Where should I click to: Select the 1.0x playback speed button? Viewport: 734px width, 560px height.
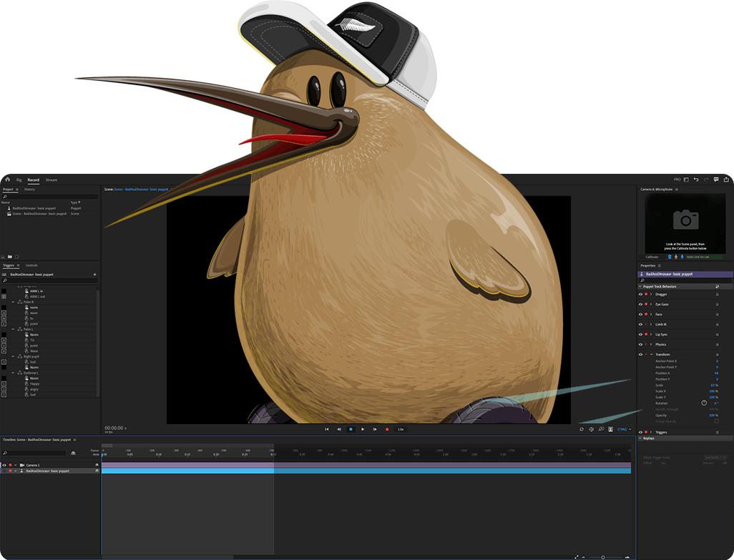(x=401, y=429)
